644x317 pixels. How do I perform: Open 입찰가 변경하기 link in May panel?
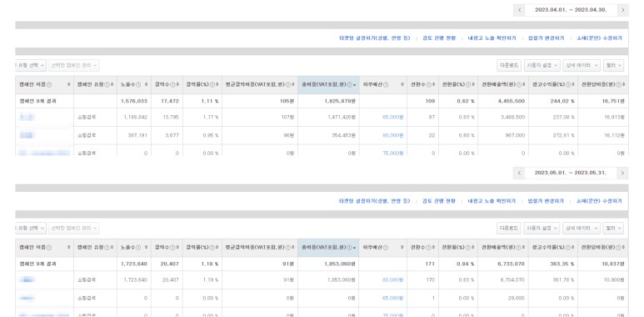546,201
